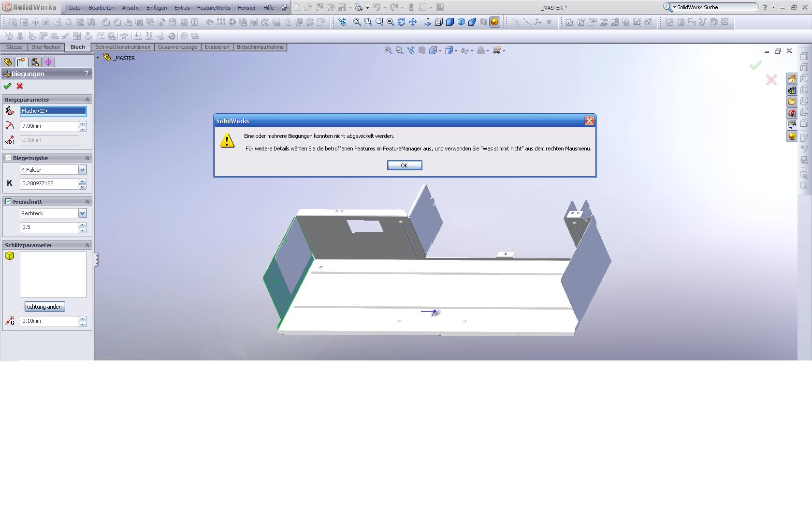Collapse the Biegeparameter section
The width and height of the screenshot is (812, 508).
click(87, 100)
